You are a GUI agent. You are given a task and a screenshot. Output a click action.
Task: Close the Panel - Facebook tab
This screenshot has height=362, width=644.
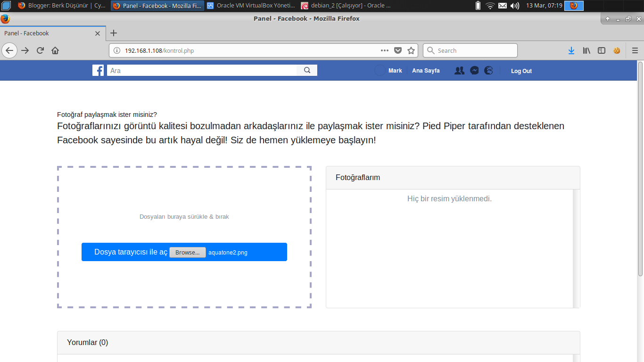pyautogui.click(x=98, y=33)
